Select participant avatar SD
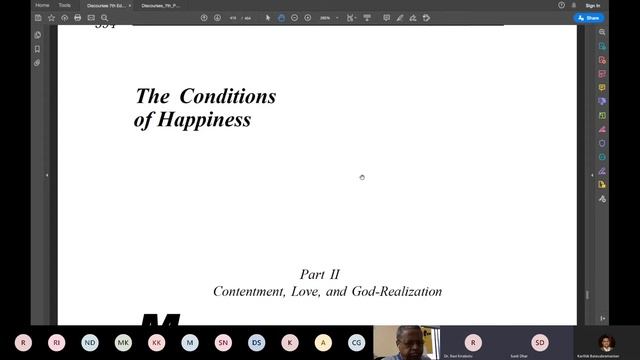Viewport: 640px width, 360px height. tap(540, 343)
